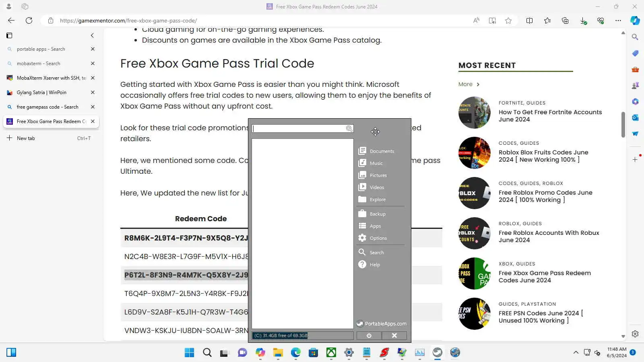Click the Free Roblox Accounts article thumbnail

tap(475, 233)
